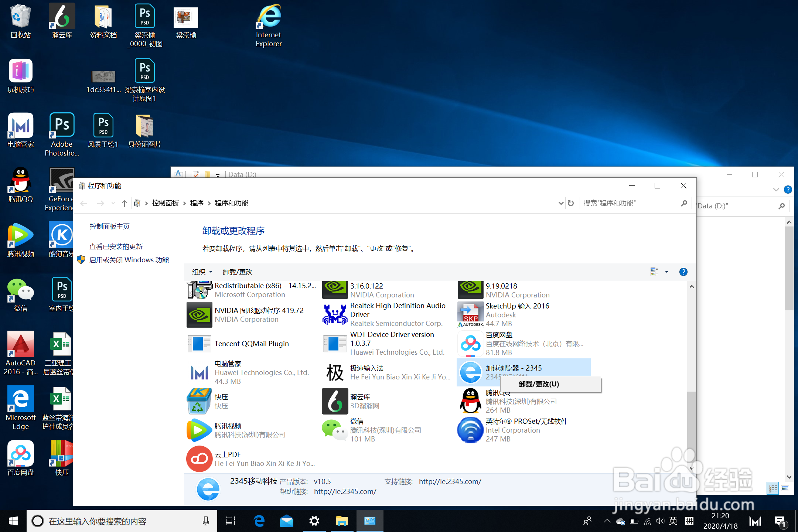Select 云上PDF program icon
The width and height of the screenshot is (798, 532).
[199, 459]
